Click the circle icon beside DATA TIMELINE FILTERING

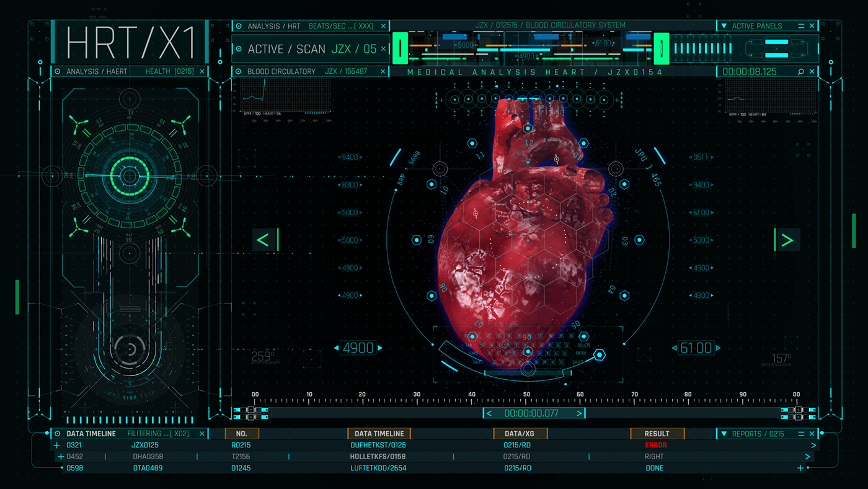(58, 434)
